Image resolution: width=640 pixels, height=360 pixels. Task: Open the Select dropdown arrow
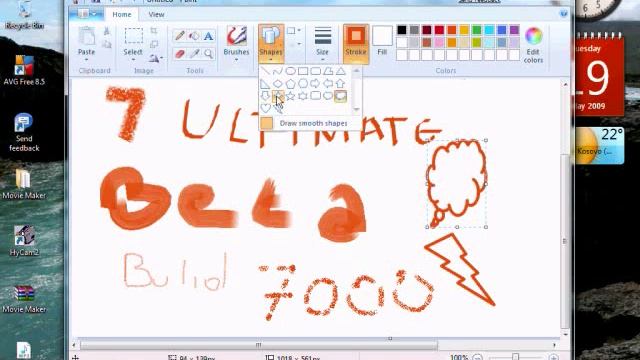133,60
